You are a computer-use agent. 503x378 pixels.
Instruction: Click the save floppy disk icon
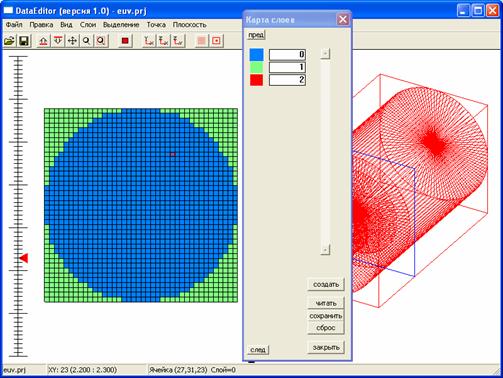(24, 41)
